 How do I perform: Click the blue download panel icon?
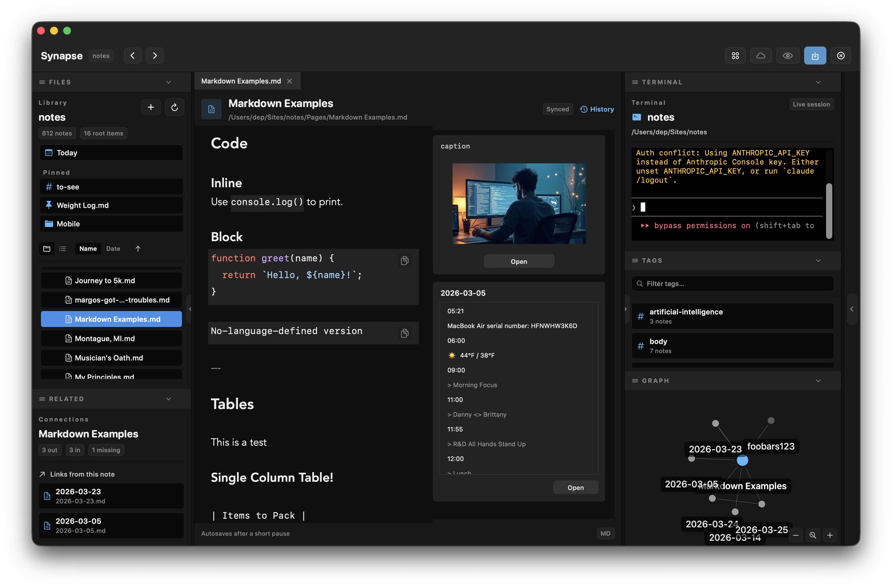pos(815,55)
